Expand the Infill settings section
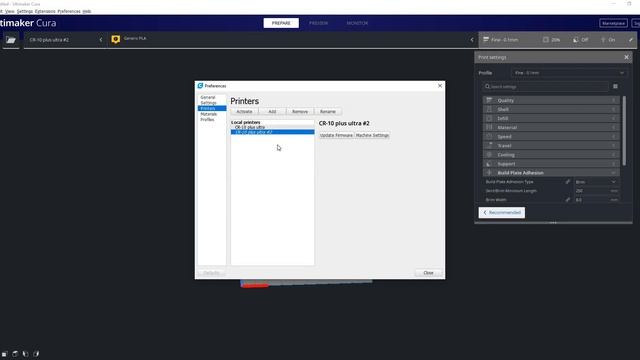The height and width of the screenshot is (360, 640). 551,118
